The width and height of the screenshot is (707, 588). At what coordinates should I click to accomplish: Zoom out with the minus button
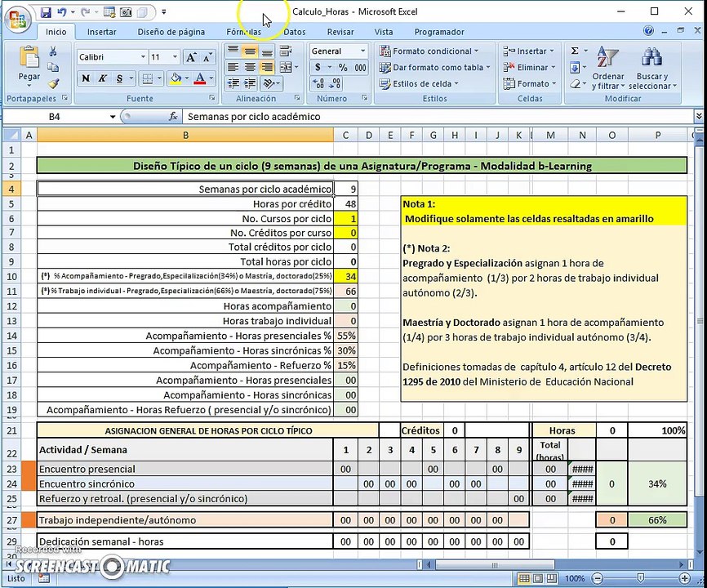point(597,578)
